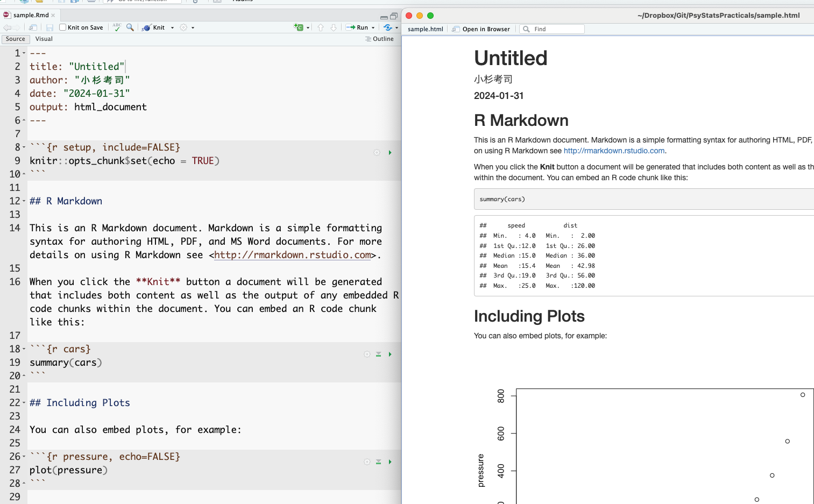Toggle the Knit on Save checkbox
The image size is (814, 504).
[x=62, y=27]
